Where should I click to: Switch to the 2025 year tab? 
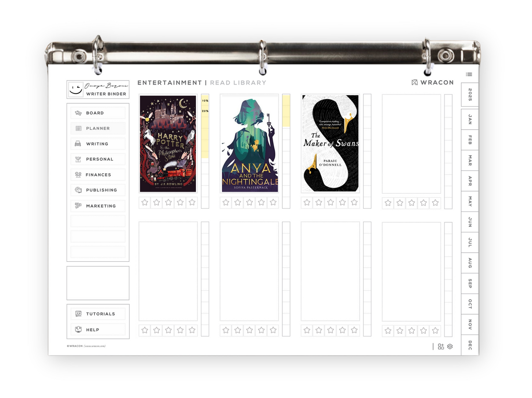pos(470,95)
